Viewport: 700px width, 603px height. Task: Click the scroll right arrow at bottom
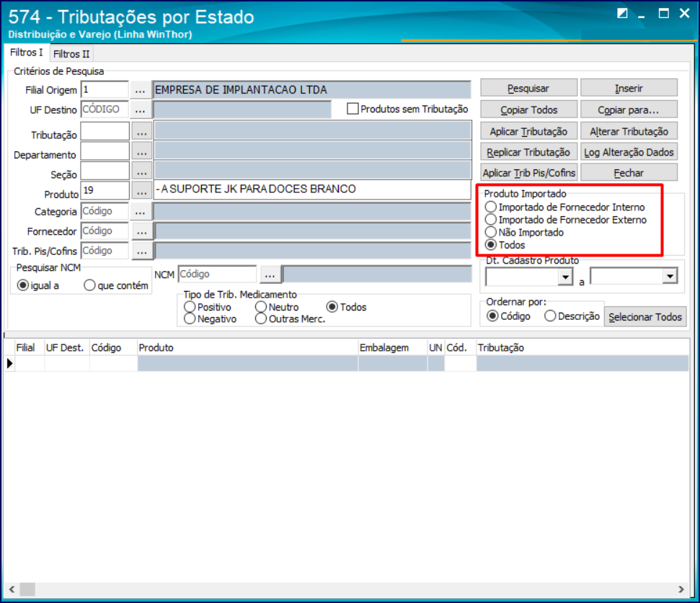[x=681, y=589]
